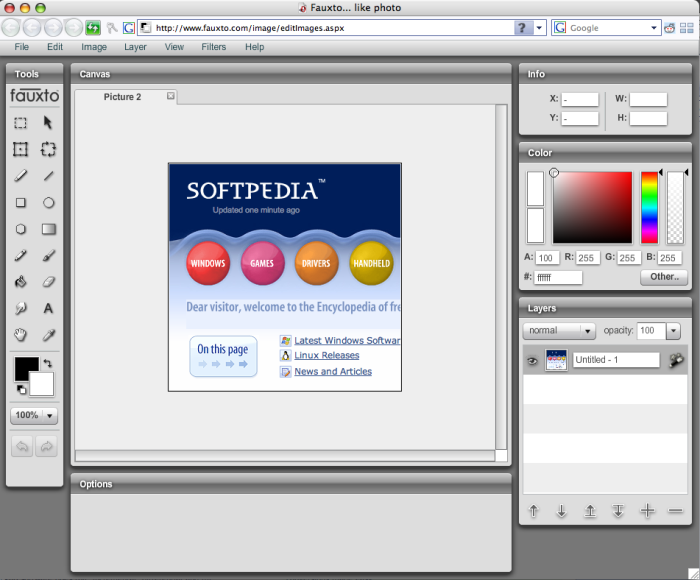Open the Filters menu

pos(213,47)
